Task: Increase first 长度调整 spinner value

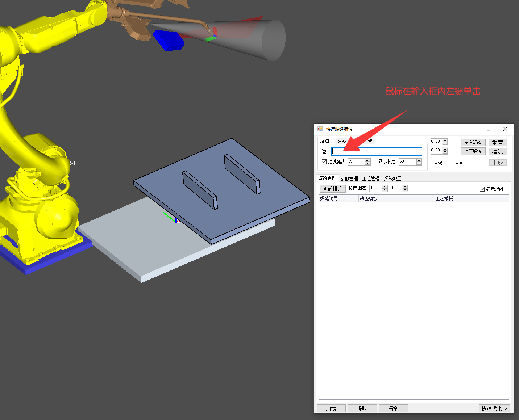Action: 385,186
